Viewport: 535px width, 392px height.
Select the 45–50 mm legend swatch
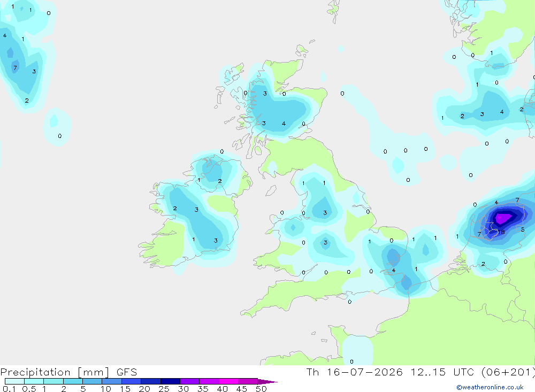tap(248, 381)
